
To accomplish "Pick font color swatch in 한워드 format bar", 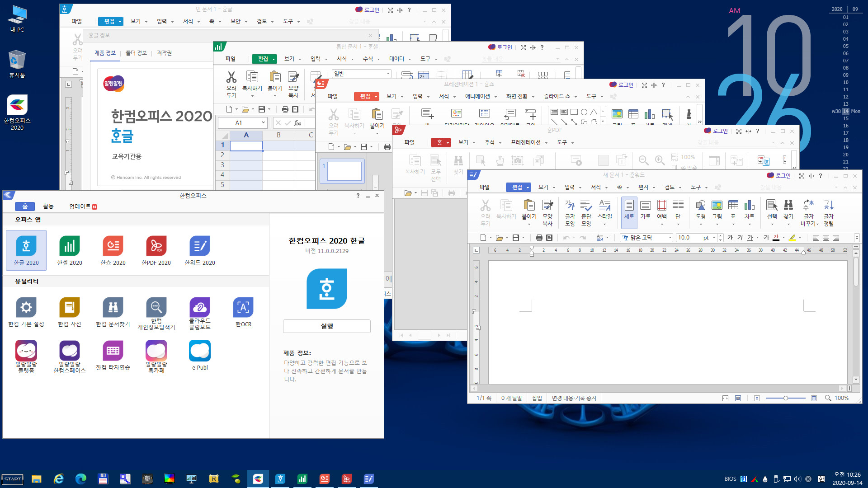I will (x=776, y=238).
